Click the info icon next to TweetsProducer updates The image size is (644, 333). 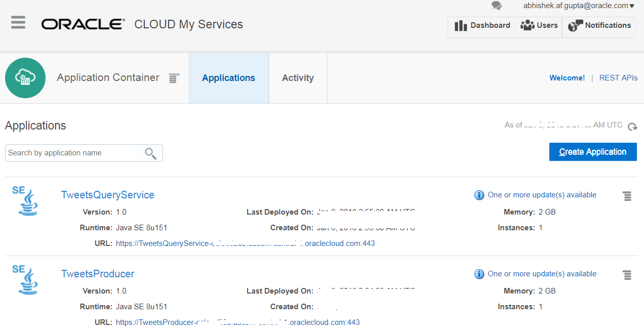click(x=479, y=274)
